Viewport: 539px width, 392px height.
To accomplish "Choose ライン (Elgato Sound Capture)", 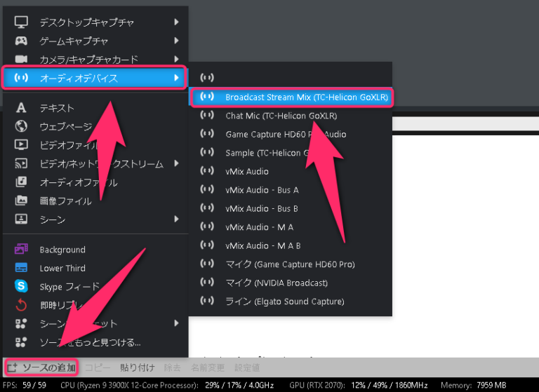I will [x=291, y=302].
